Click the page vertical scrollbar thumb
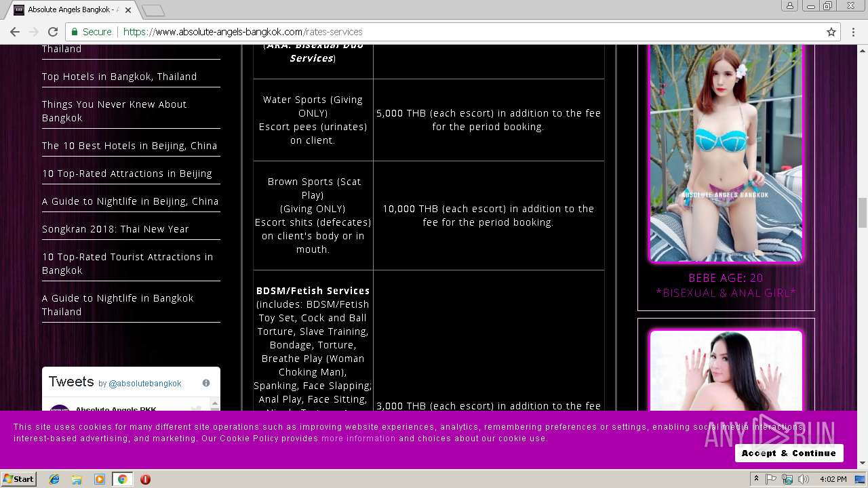Viewport: 868px width, 488px height. click(863, 213)
